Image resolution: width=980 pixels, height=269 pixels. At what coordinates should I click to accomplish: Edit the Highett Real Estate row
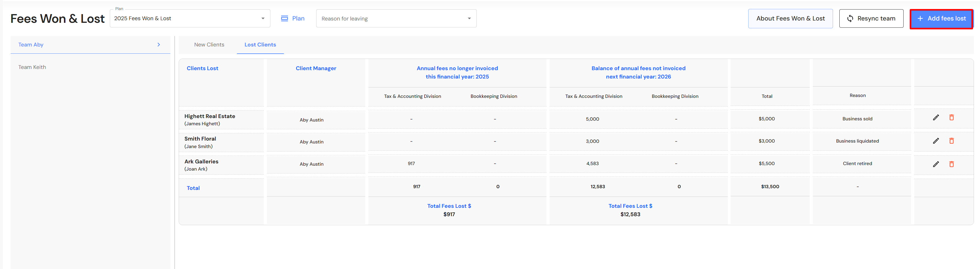click(936, 118)
